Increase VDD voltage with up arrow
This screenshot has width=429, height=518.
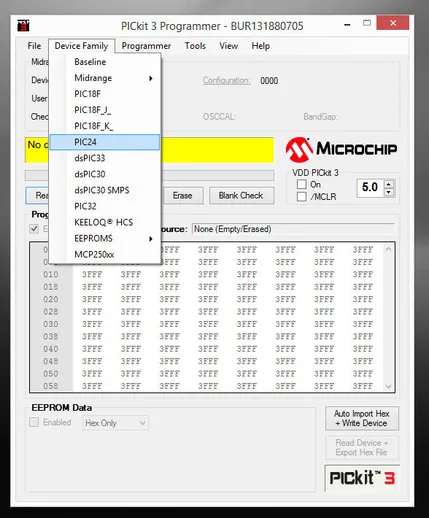pos(388,184)
